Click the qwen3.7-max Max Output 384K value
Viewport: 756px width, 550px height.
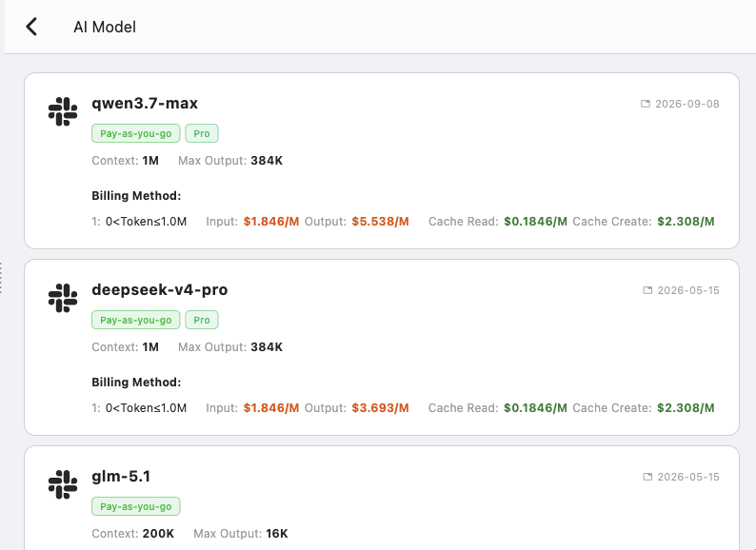point(267,161)
